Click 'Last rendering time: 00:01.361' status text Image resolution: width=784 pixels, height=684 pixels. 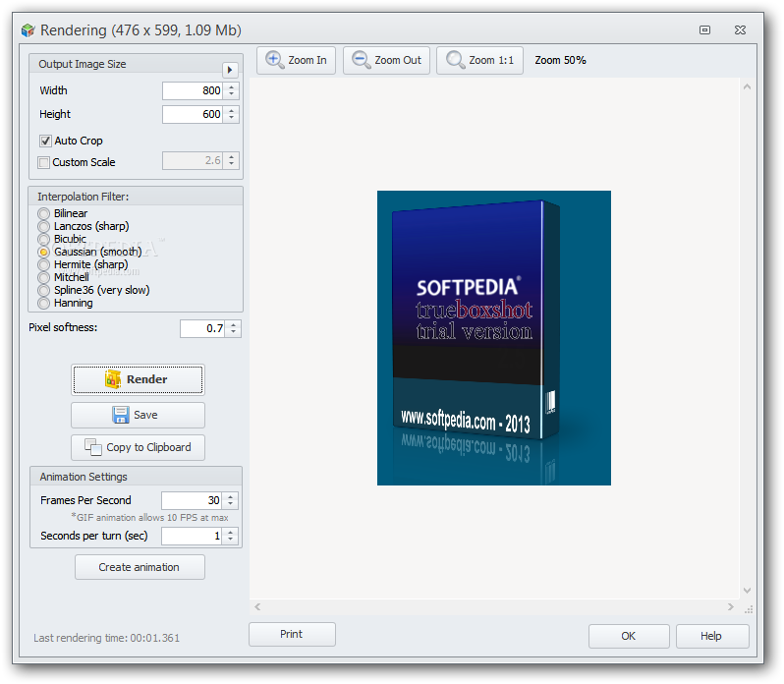106,638
